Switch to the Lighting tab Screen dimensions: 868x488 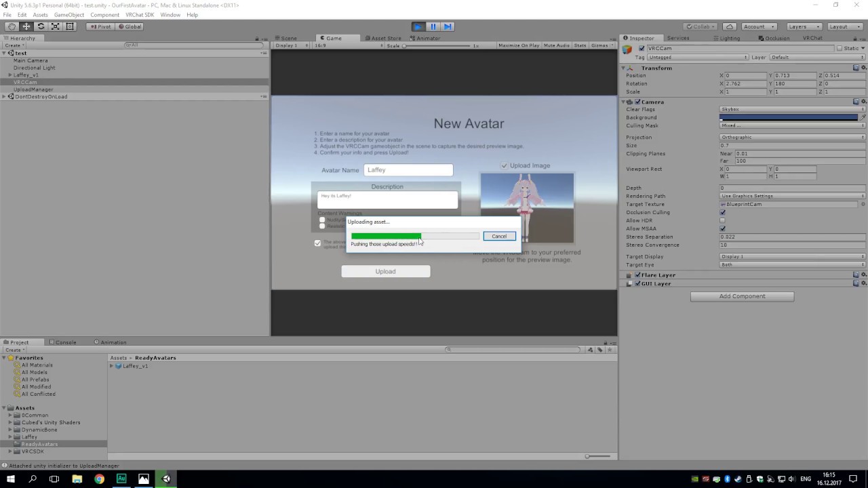[726, 38]
